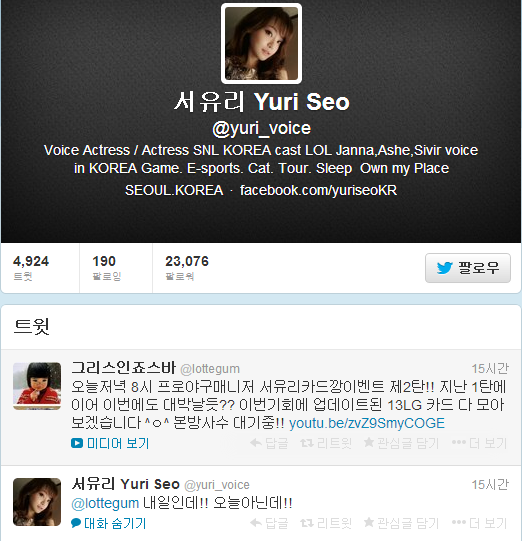Click the Twitter bird follow button
522x541 pixels.
(x=467, y=268)
